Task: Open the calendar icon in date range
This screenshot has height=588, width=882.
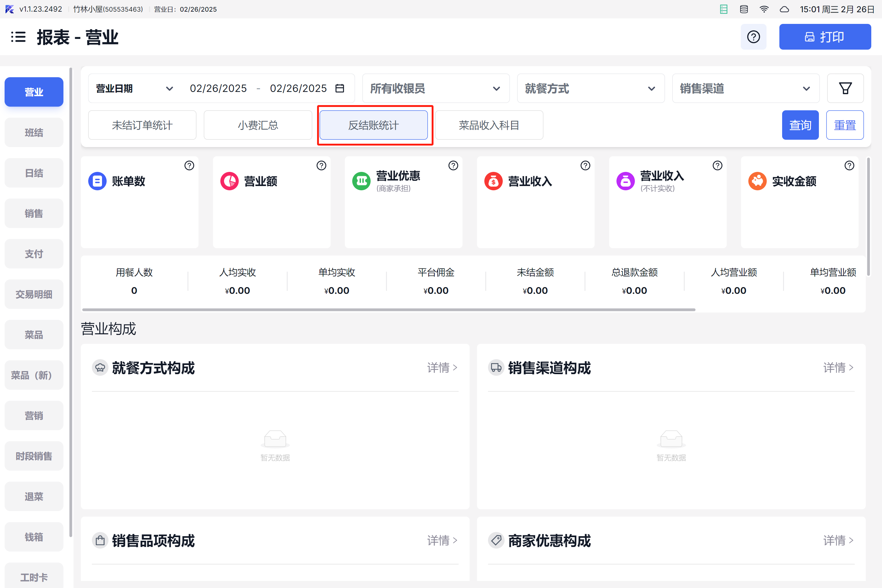Action: (340, 89)
